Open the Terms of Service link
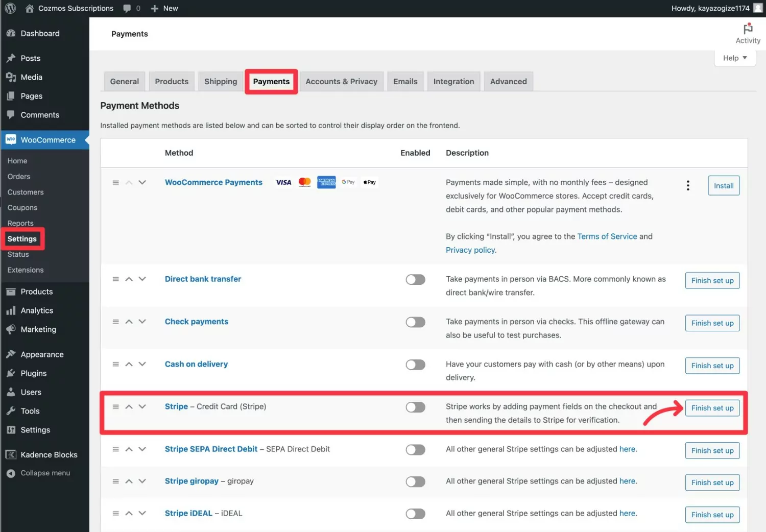This screenshot has height=532, width=766. (x=607, y=236)
